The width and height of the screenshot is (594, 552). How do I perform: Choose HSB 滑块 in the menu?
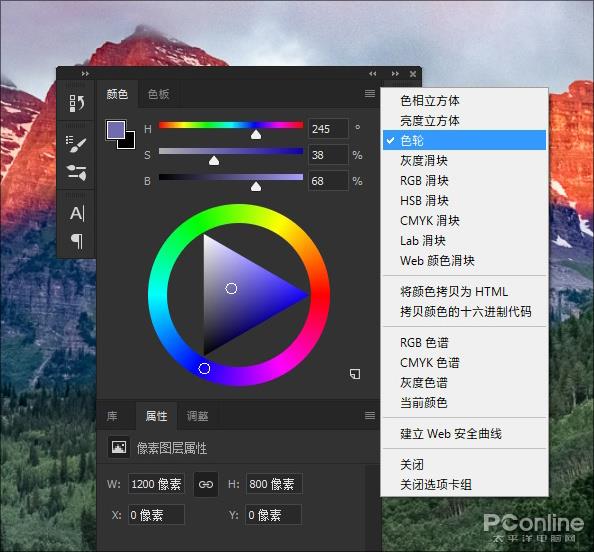click(464, 200)
